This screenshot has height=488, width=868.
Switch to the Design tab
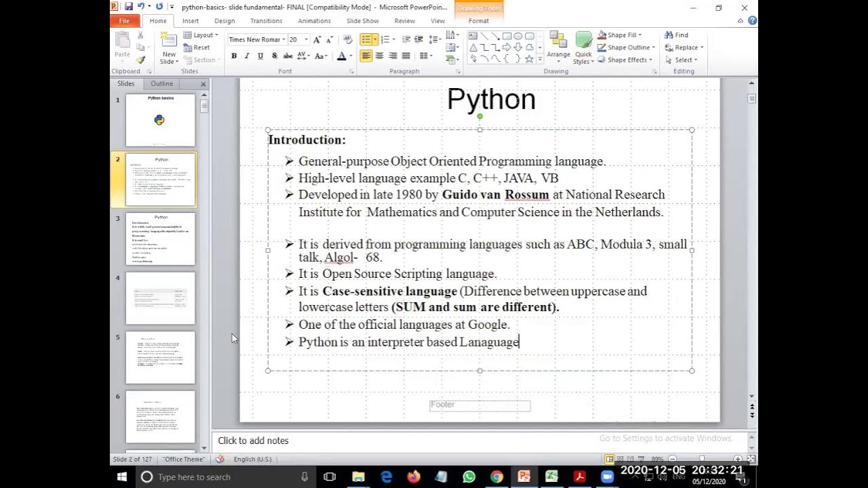tap(224, 21)
